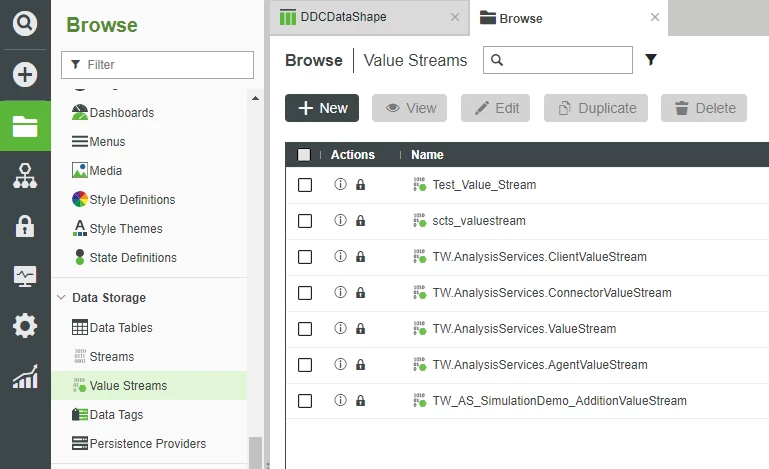This screenshot has width=769, height=469.
Task: Open the hierarchy/network rail icon
Action: point(25,176)
